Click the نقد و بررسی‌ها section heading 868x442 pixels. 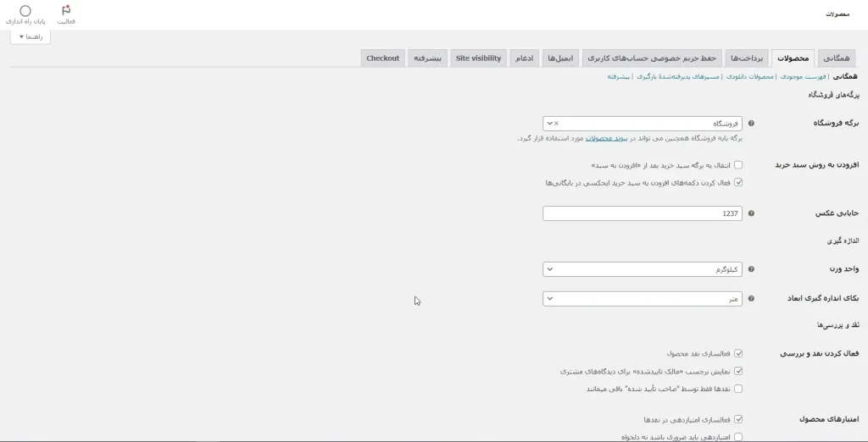[x=837, y=325]
